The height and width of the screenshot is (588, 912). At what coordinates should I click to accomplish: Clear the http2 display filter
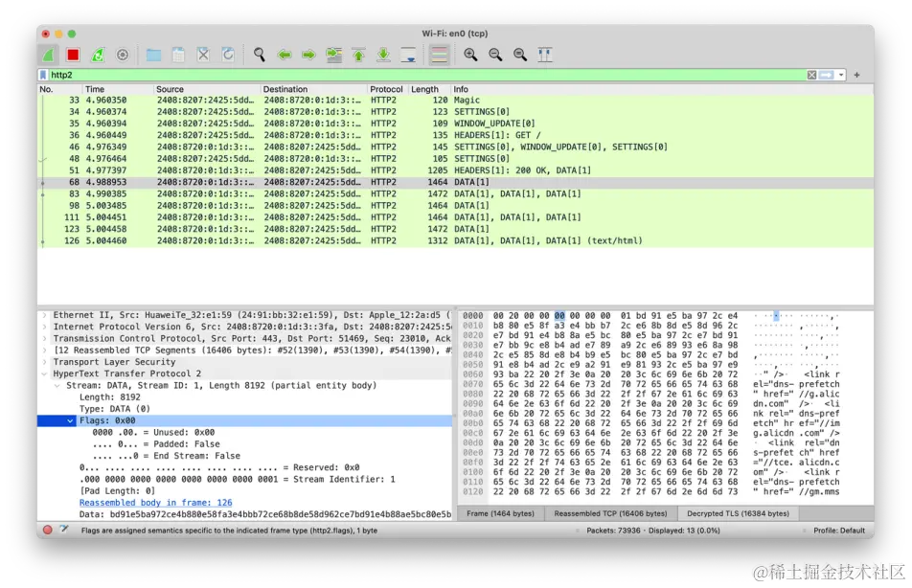coord(811,75)
